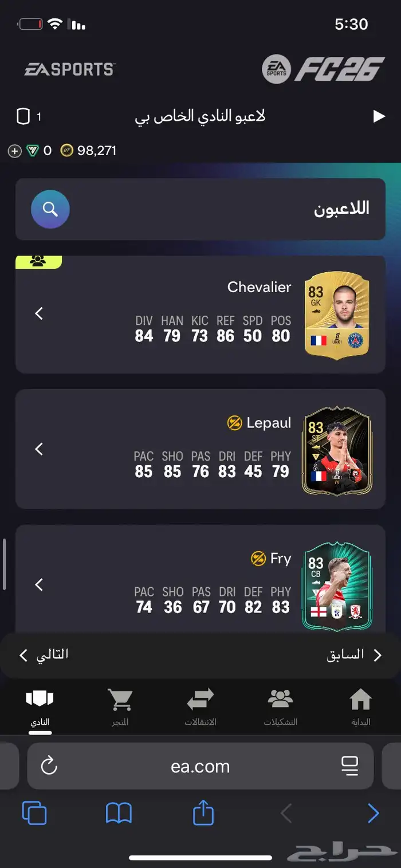The width and height of the screenshot is (401, 868).
Task: Expand Fry player row chevron
Action: click(39, 584)
